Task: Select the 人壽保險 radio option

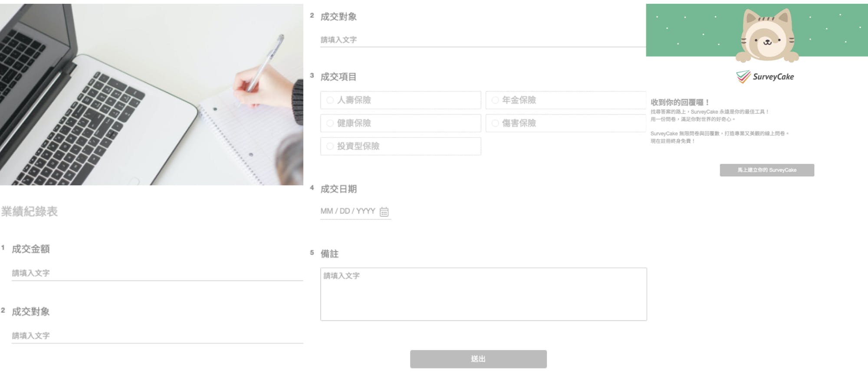Action: tap(401, 100)
